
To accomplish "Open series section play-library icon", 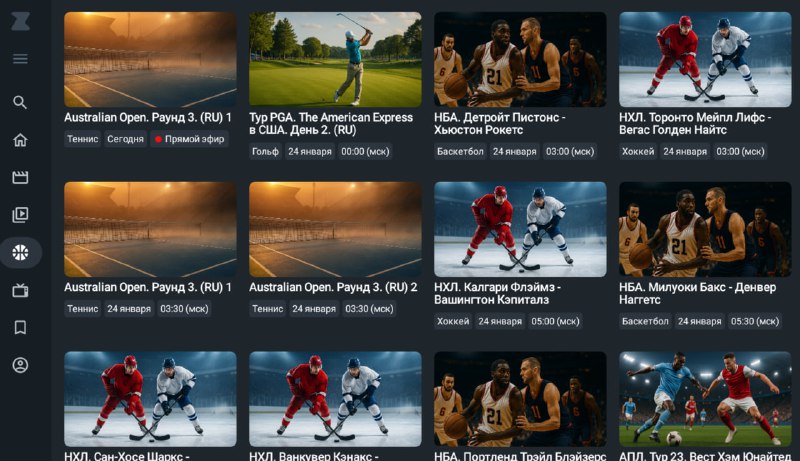I will click(20, 215).
